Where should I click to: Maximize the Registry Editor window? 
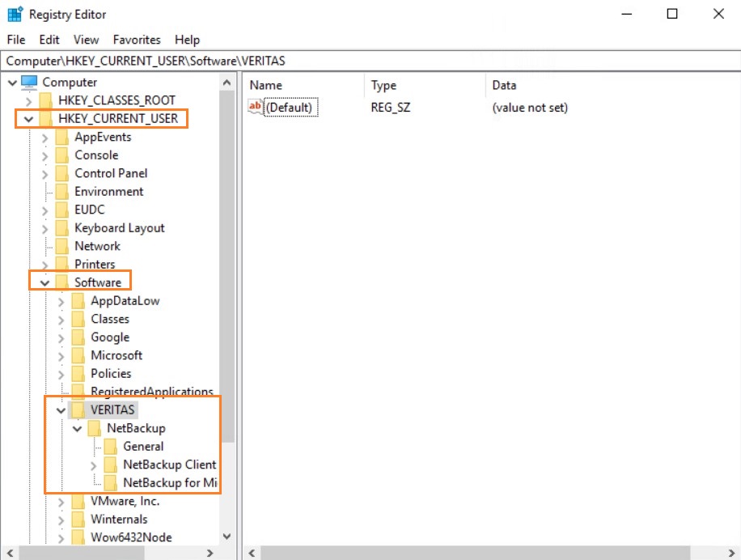coord(672,15)
